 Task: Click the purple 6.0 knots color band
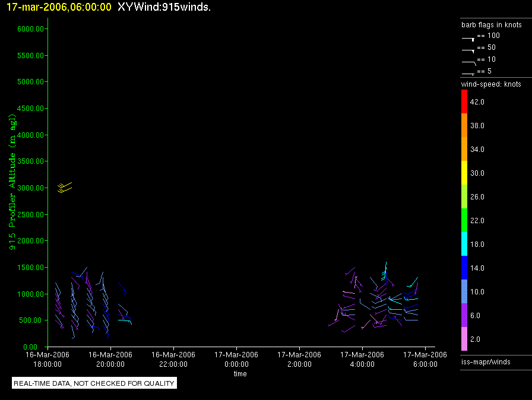coord(464,315)
